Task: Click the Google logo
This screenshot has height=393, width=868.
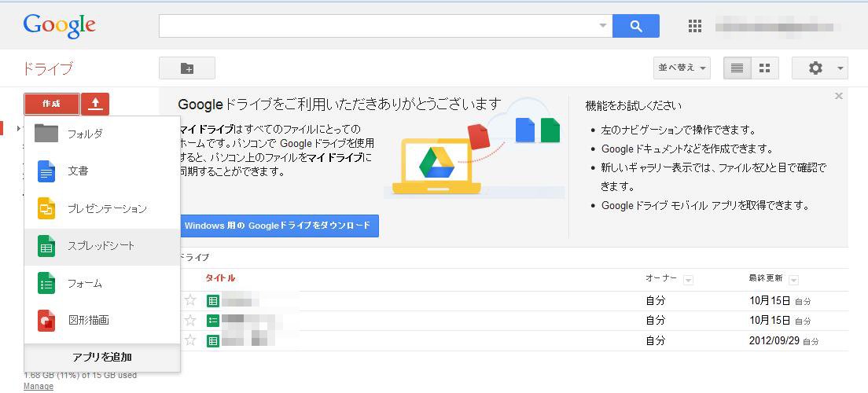Action: 59,25
